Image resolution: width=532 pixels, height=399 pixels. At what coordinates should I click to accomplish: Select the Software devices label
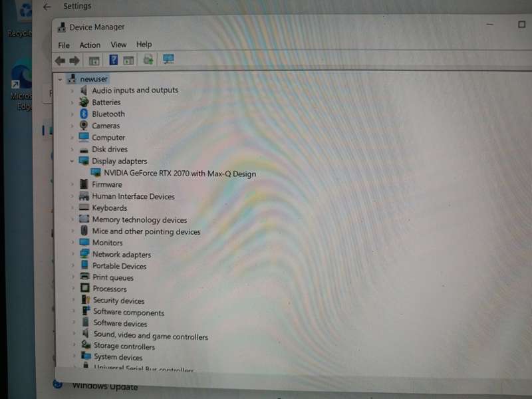coord(120,323)
